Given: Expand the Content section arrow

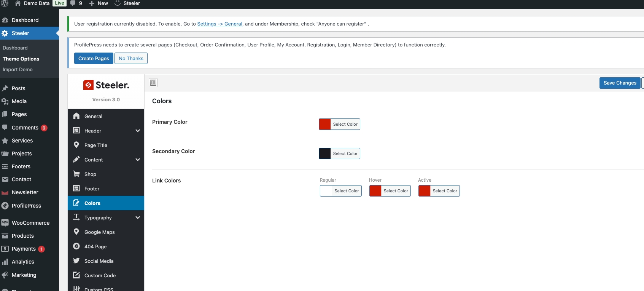Looking at the screenshot, I should [138, 160].
